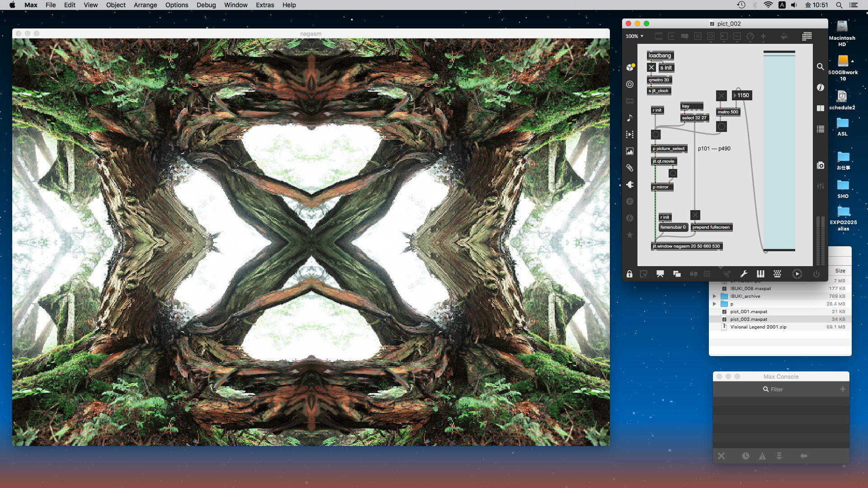The image size is (868, 488).
Task: Expand the IBUKI_archive folder
Action: [x=715, y=296]
